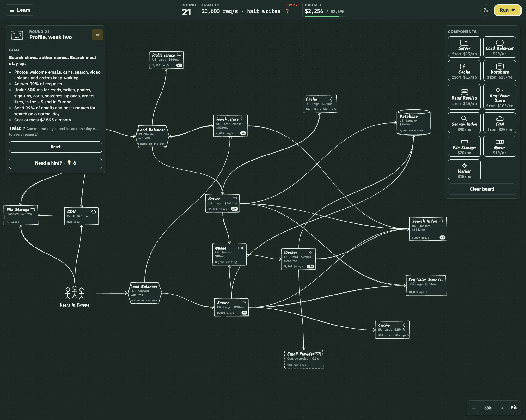
Task: Select the CDN Small node on canvas
Action: [x=82, y=216]
